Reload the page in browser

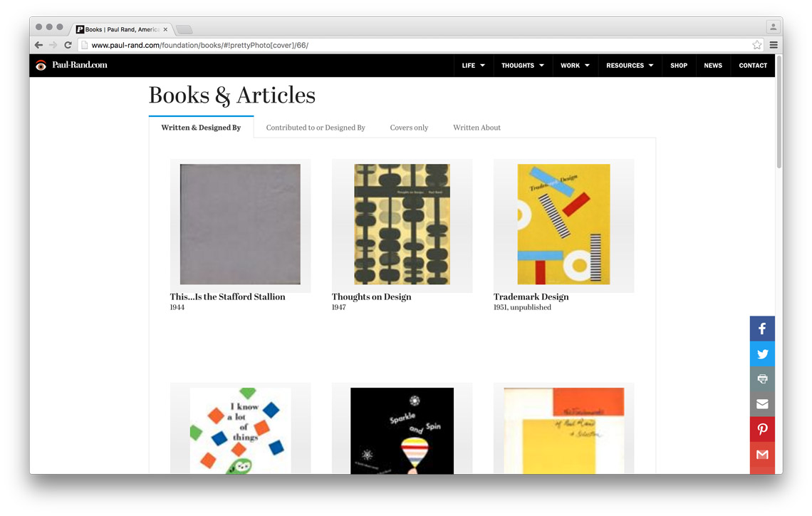pyautogui.click(x=68, y=45)
